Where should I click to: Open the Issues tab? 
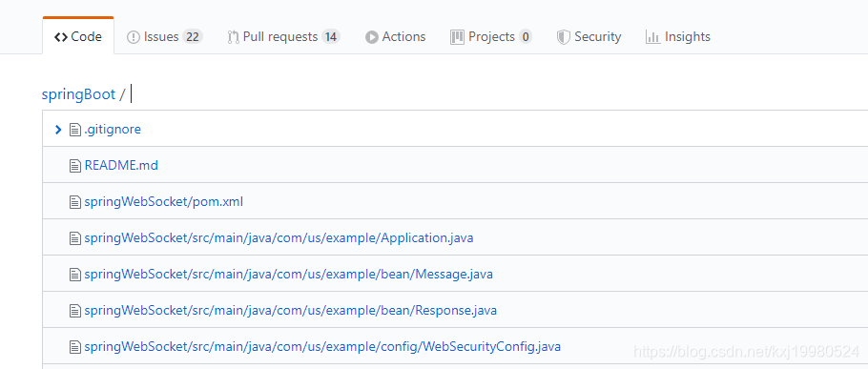tap(165, 37)
